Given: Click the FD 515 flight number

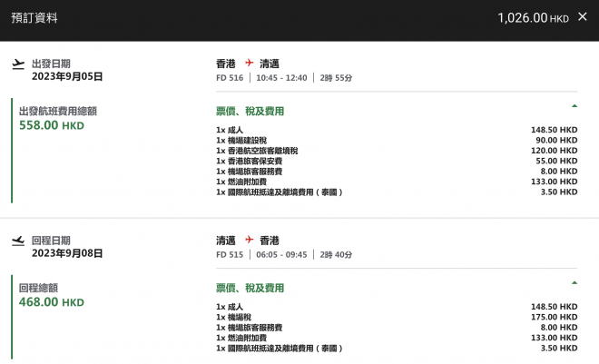Looking at the screenshot, I should click(229, 255).
